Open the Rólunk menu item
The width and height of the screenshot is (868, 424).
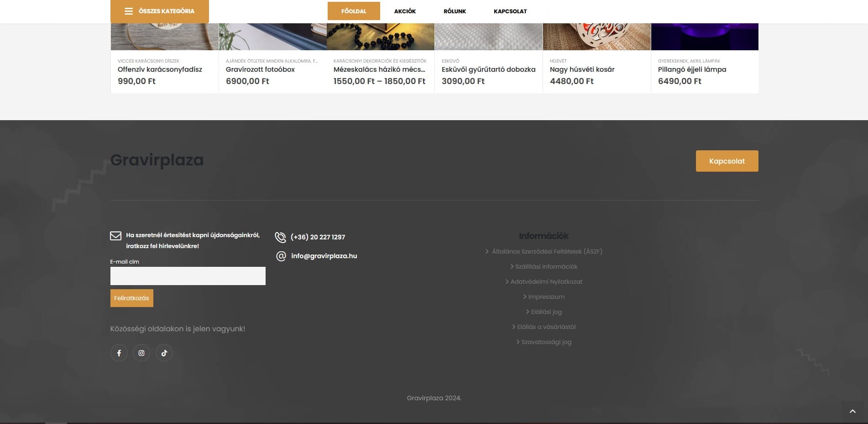455,11
